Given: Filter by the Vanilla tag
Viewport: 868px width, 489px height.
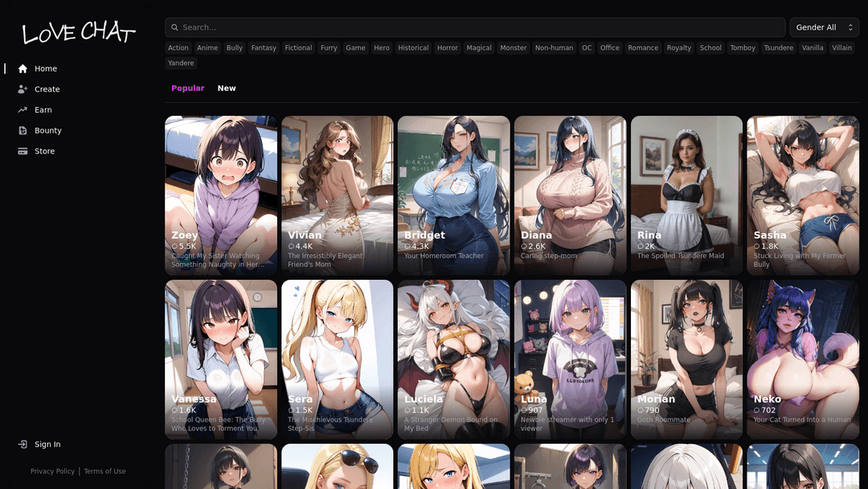Looking at the screenshot, I should pyautogui.click(x=813, y=47).
